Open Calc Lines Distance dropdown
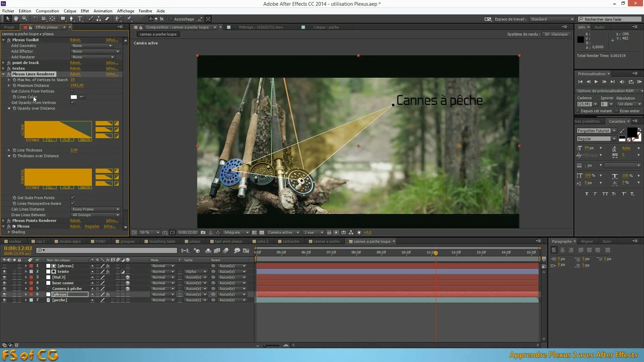Screen dimensions: 644x362 point(95,209)
